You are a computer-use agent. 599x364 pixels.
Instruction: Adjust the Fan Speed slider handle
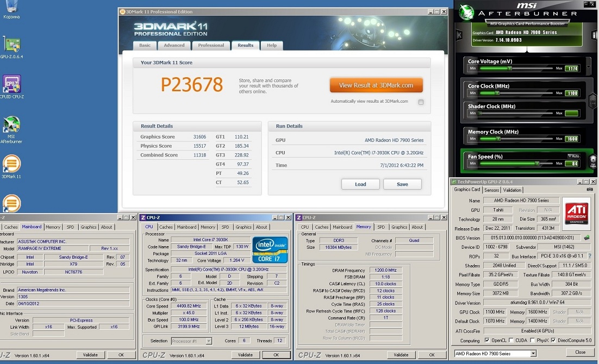(x=537, y=164)
